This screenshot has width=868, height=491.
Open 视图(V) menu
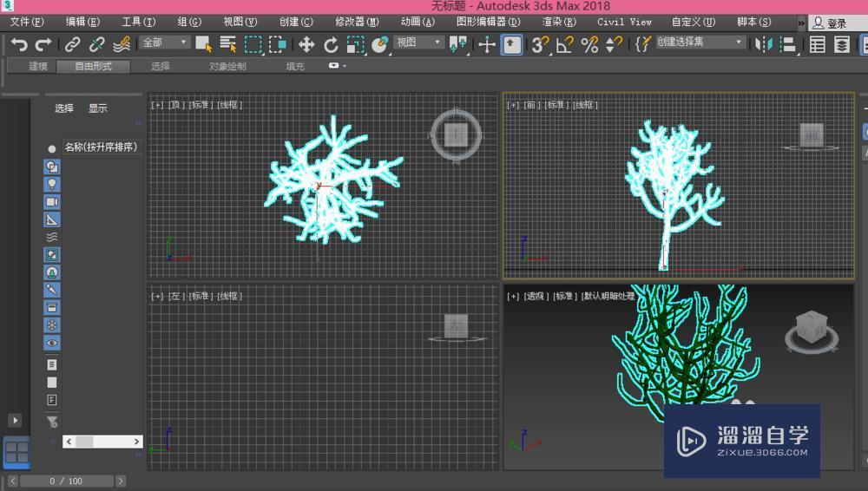240,23
